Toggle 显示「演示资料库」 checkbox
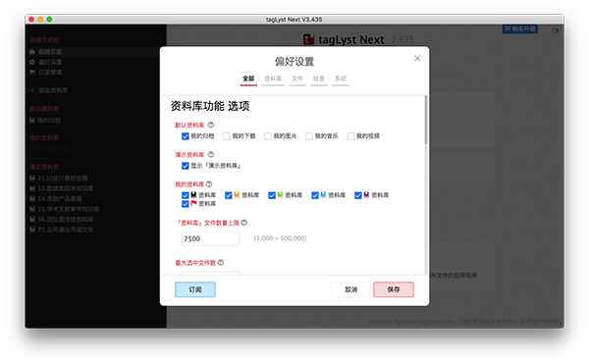 coord(186,166)
